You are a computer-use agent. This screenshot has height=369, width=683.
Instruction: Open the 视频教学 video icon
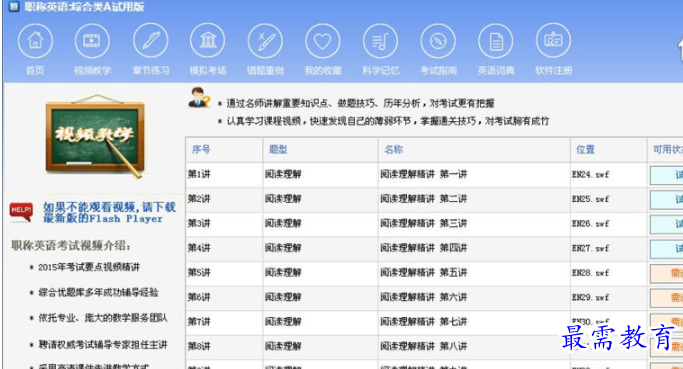92,41
